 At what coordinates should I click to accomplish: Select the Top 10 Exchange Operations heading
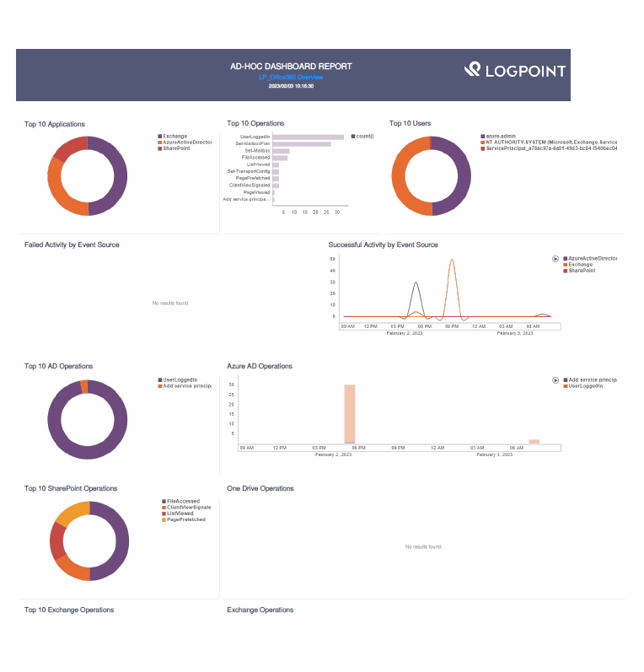[x=69, y=610]
